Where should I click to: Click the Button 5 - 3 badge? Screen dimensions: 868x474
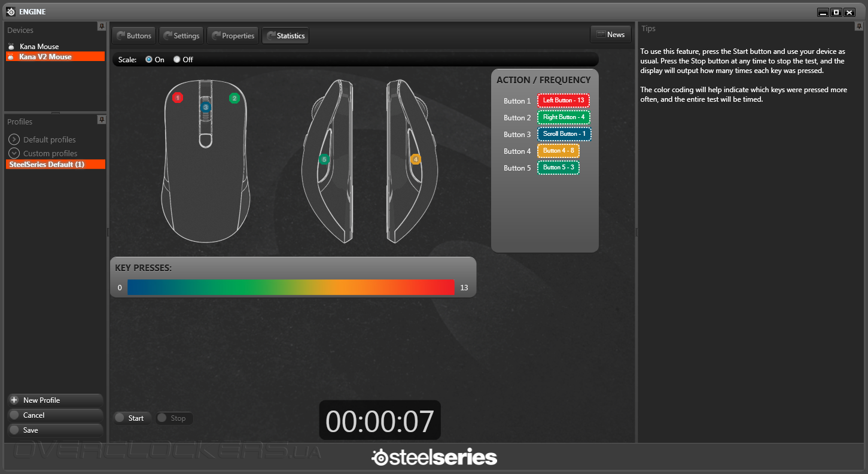pyautogui.click(x=558, y=168)
